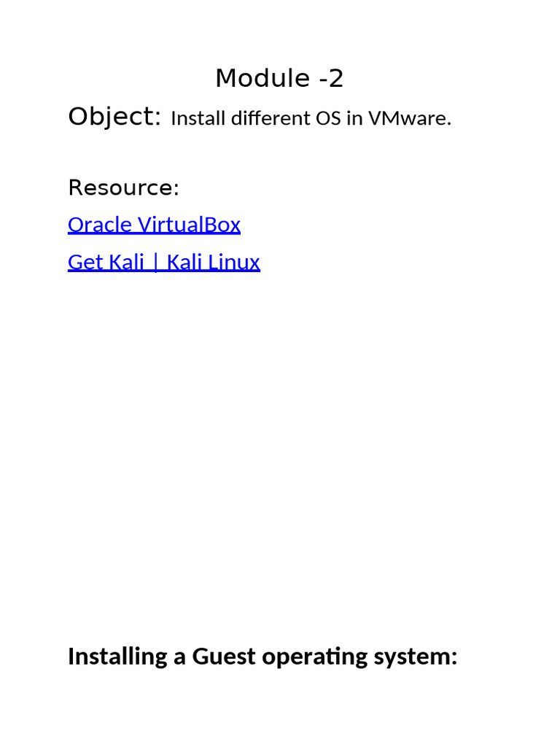Click the Resource: heading
The image size is (560, 747).
point(124,187)
